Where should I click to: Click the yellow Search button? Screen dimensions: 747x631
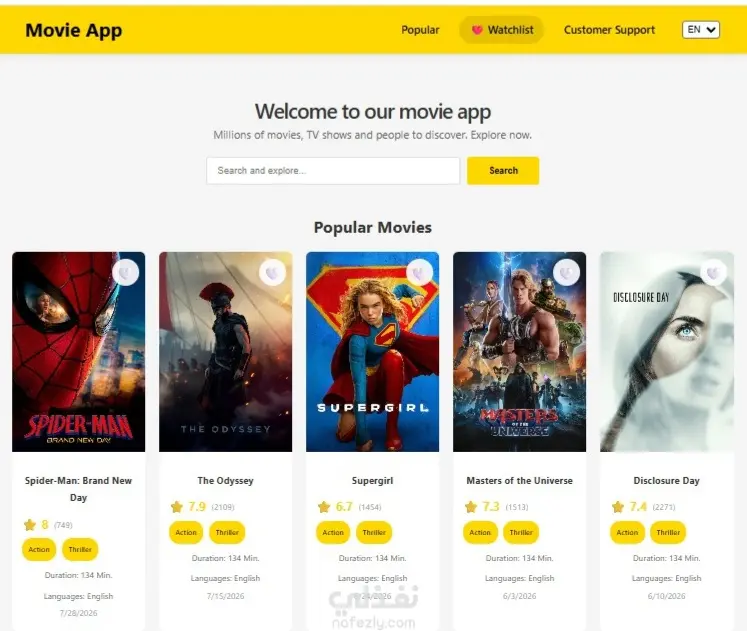pyautogui.click(x=503, y=170)
